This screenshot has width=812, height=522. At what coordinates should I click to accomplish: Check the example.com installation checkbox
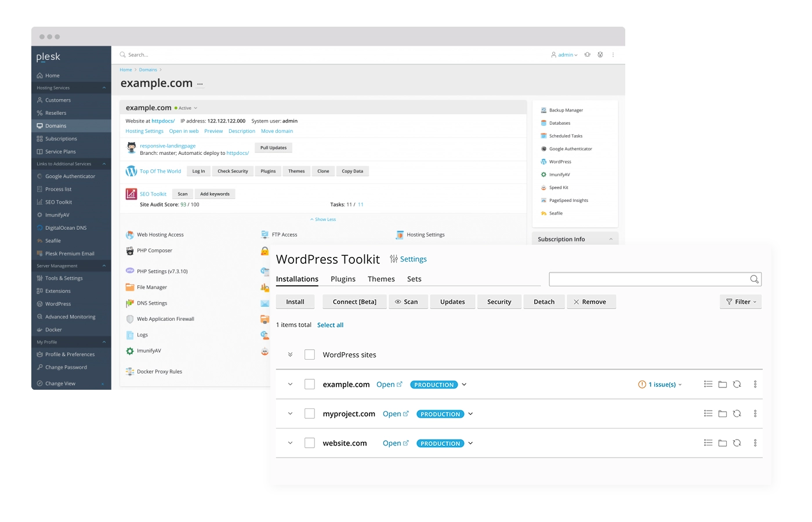(x=310, y=384)
